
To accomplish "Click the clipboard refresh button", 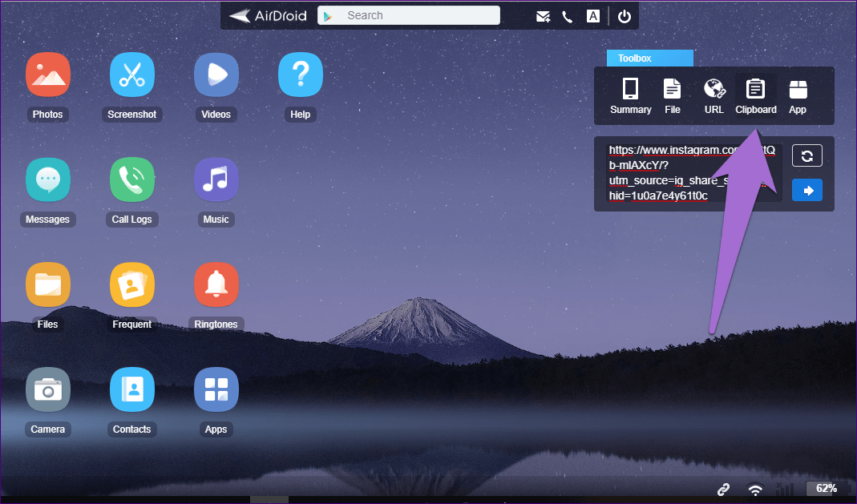I will 806,155.
